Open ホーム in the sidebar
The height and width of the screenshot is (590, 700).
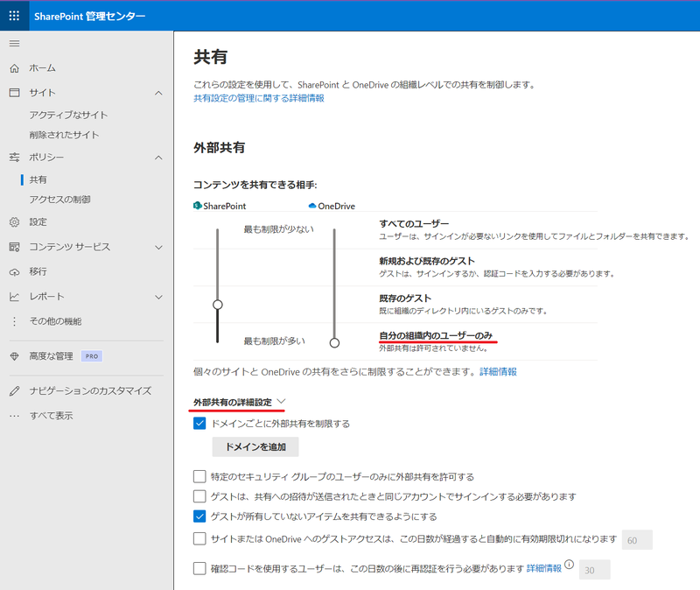[x=42, y=68]
